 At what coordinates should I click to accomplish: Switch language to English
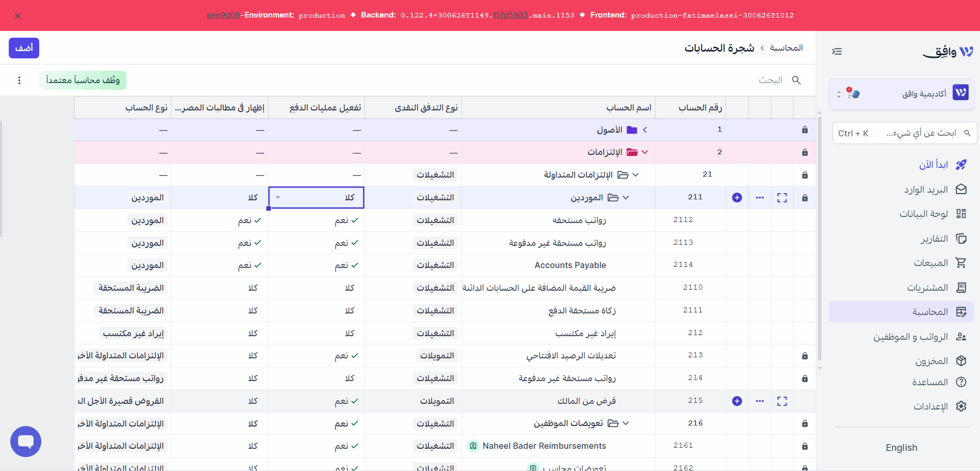[x=902, y=448]
